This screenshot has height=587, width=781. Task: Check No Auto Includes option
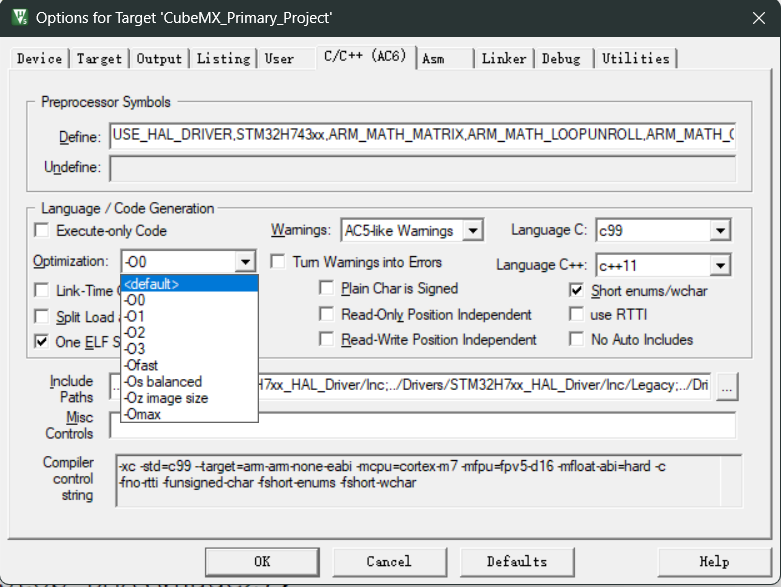tap(576, 339)
